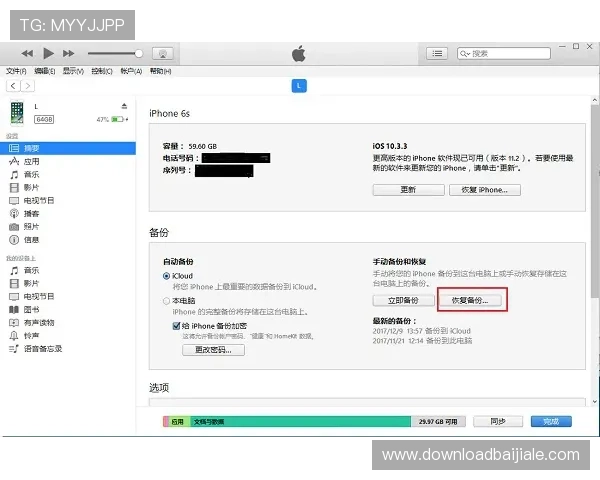Screen dimensions: 600x480
Task: Open the 文件(F) menu
Action: [16, 71]
